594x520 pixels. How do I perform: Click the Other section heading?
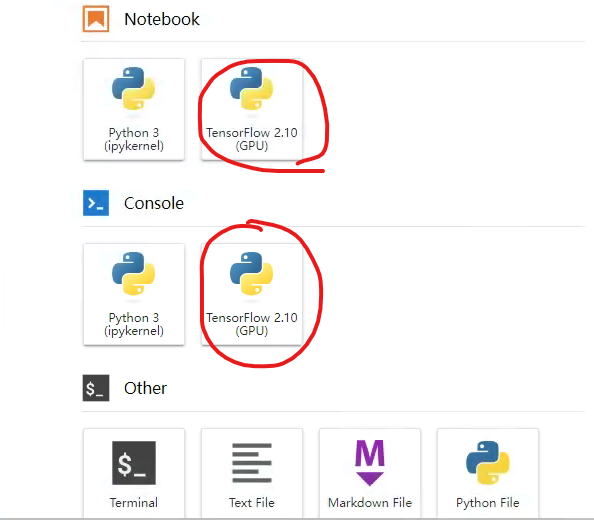[145, 388]
